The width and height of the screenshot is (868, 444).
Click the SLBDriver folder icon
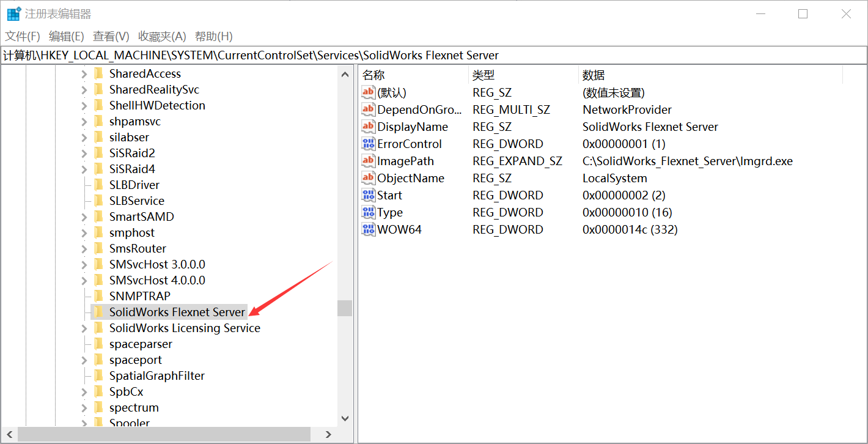tap(98, 185)
